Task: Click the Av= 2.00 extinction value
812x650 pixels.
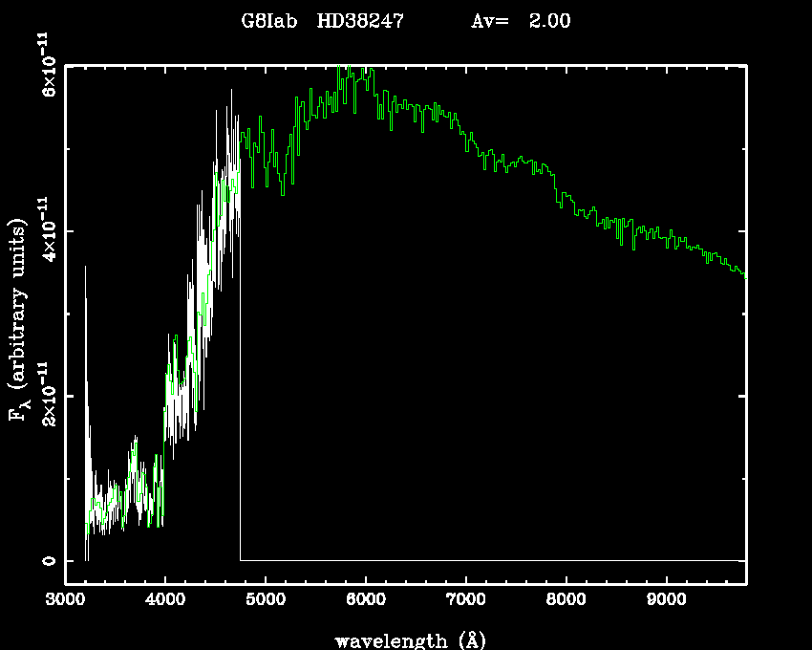Action: [521, 21]
